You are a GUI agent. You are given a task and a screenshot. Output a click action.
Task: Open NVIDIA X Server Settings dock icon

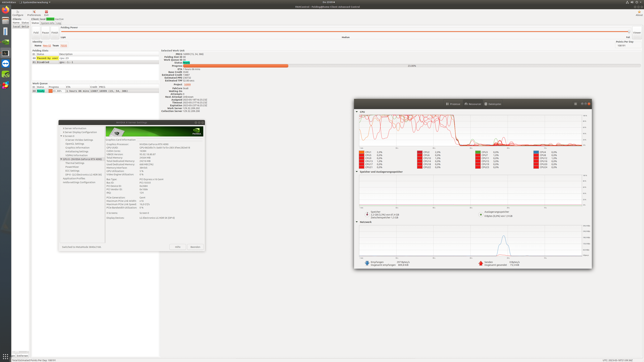pyautogui.click(x=6, y=42)
